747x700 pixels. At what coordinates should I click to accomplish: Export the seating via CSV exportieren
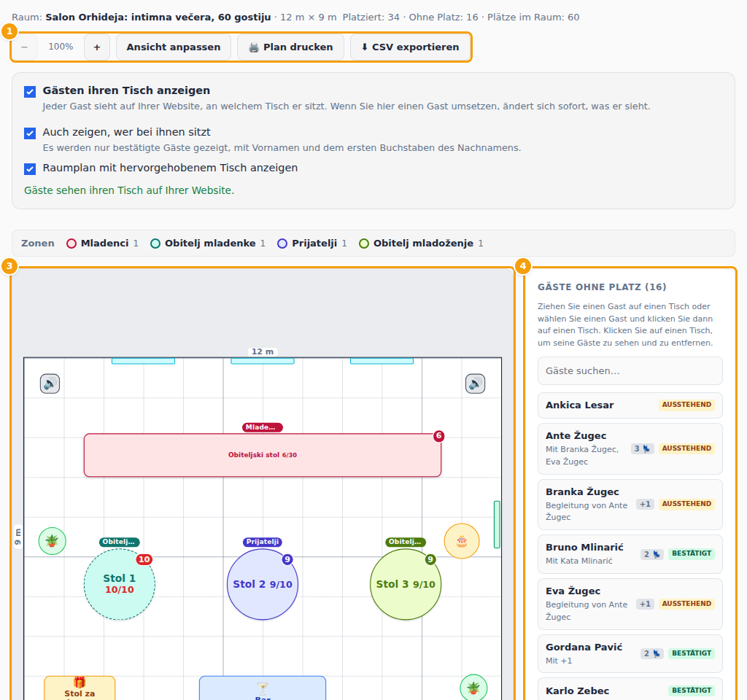410,47
